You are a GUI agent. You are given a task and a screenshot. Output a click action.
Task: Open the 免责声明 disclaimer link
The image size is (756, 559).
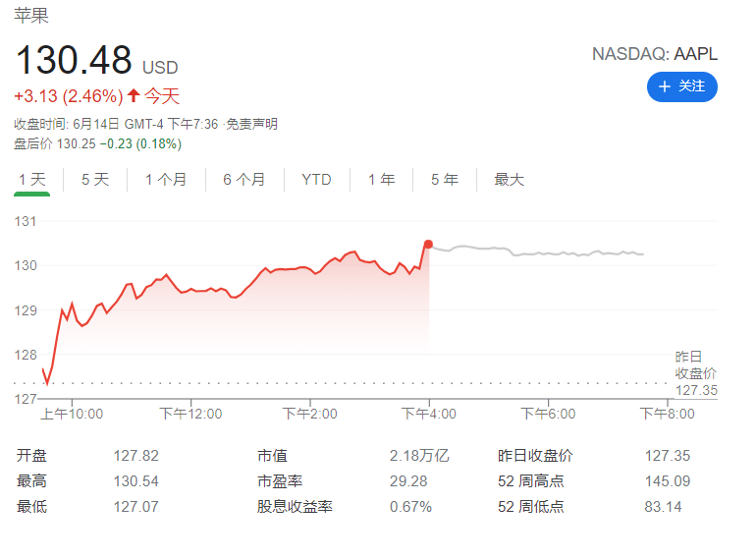[252, 124]
